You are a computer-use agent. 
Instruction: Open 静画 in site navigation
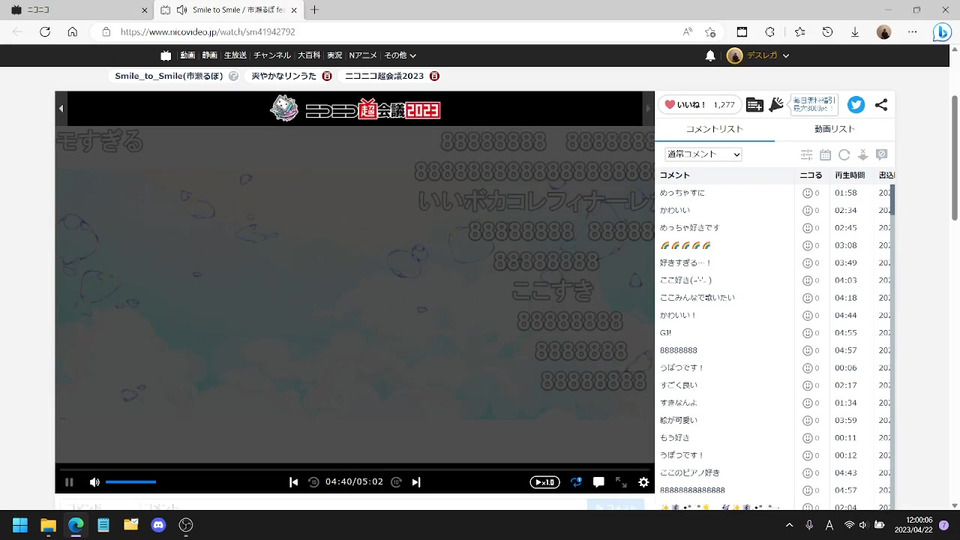pyautogui.click(x=209, y=55)
